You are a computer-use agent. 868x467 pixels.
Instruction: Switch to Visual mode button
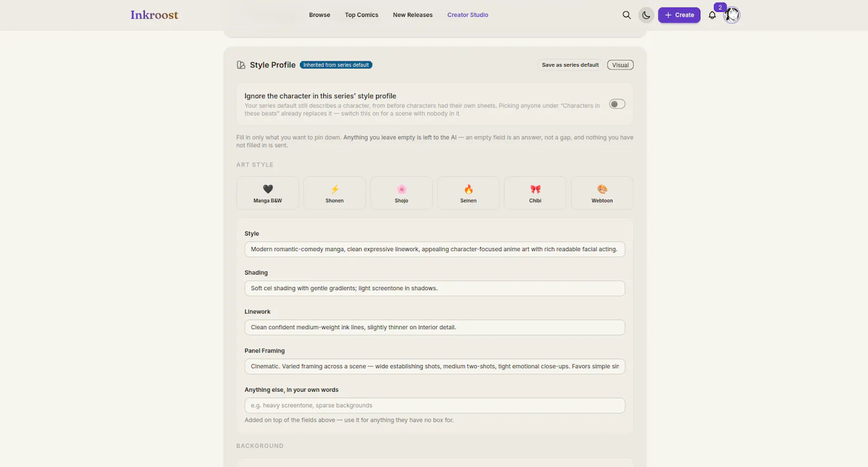(620, 65)
